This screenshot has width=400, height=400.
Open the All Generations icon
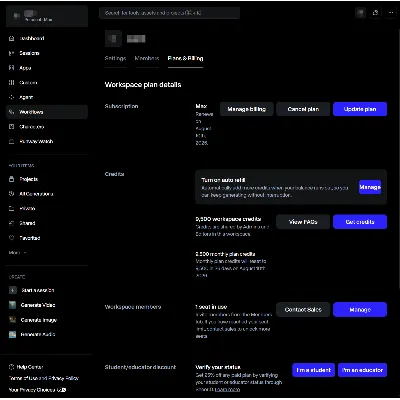pyautogui.click(x=12, y=194)
